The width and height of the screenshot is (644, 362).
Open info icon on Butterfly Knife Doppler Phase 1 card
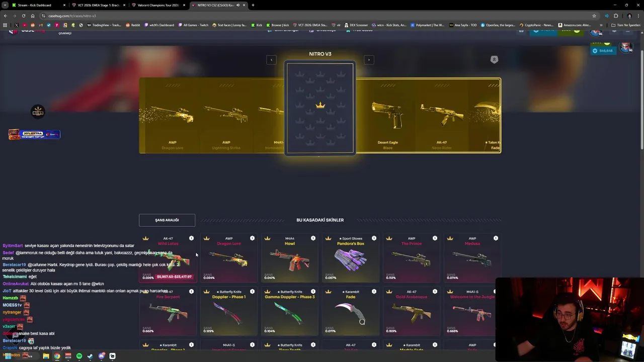click(252, 292)
